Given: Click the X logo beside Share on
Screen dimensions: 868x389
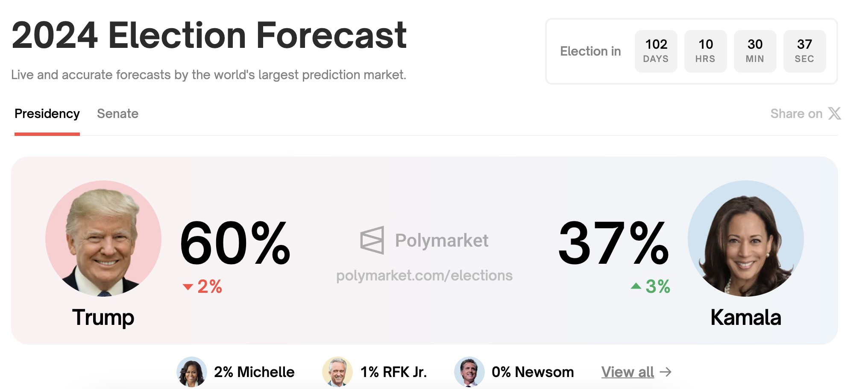Looking at the screenshot, I should [834, 113].
